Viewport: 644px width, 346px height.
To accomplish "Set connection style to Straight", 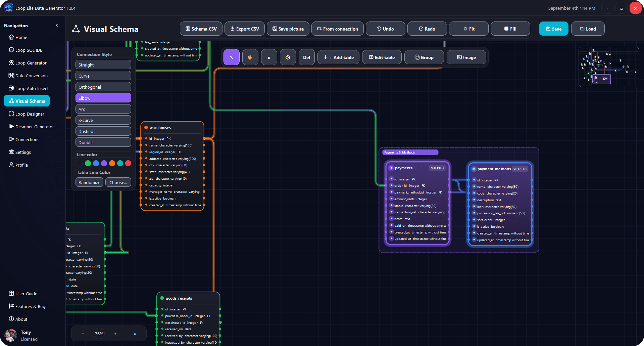I will click(103, 65).
